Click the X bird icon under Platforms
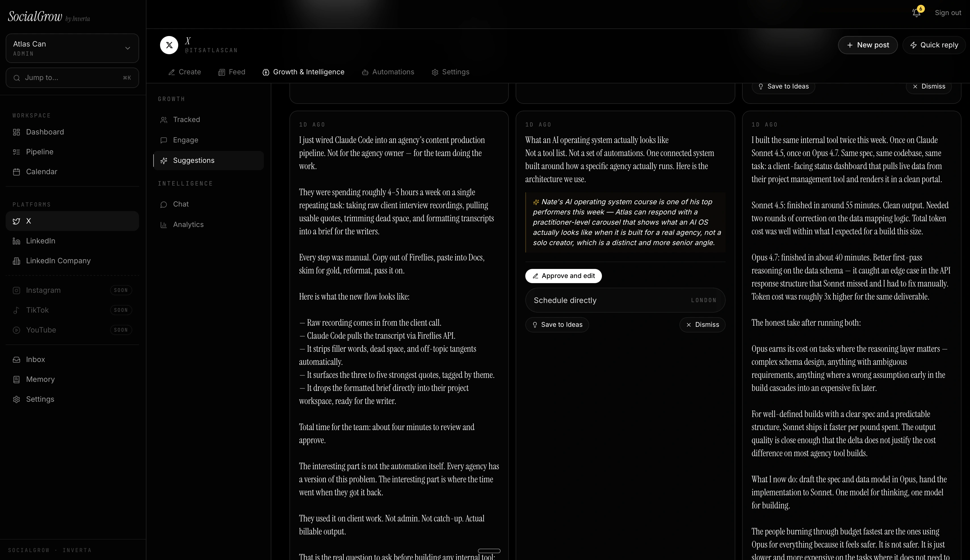This screenshot has height=560, width=970. tap(16, 221)
